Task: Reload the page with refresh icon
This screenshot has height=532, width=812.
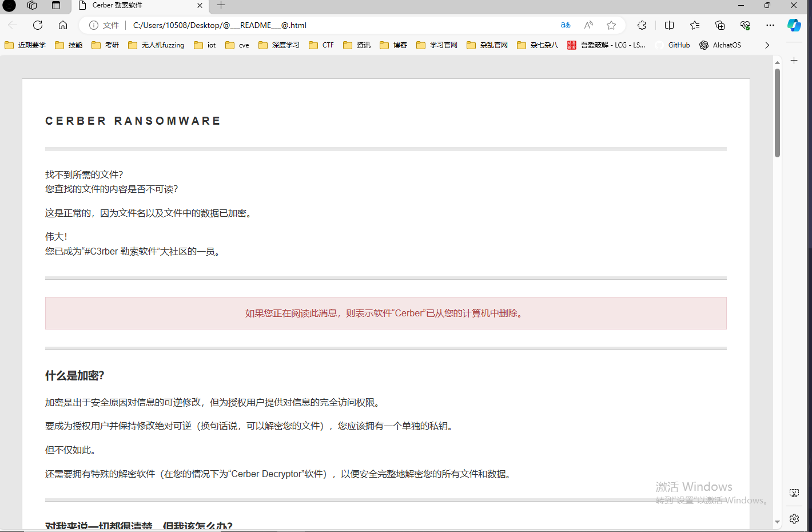Action: [x=38, y=25]
